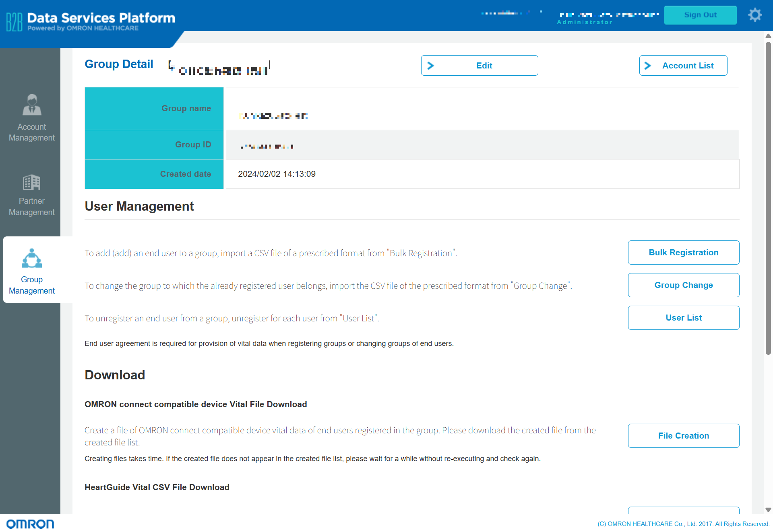The image size is (773, 532).
Task: Click the Administrator user name label
Action: pos(585,22)
